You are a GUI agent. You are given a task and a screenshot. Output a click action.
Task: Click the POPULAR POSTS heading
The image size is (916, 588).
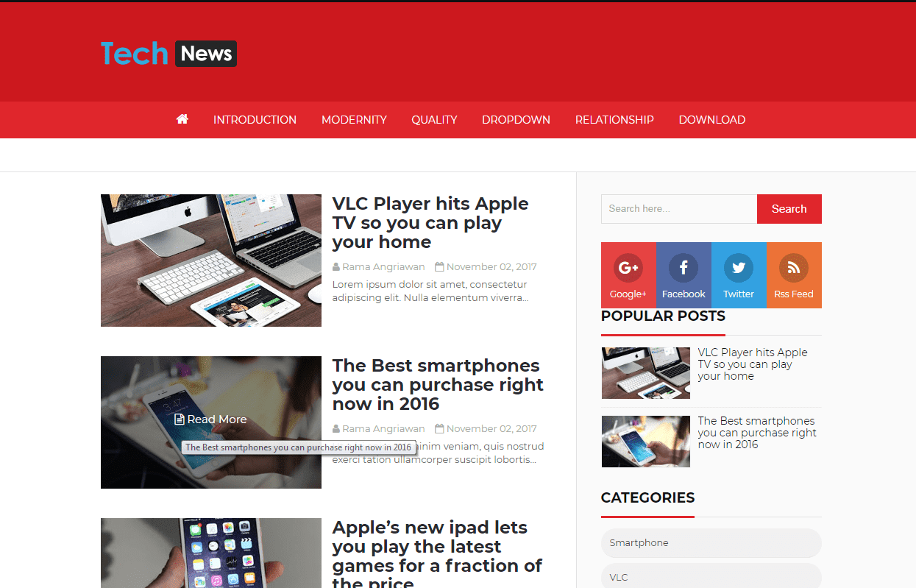[x=663, y=316]
